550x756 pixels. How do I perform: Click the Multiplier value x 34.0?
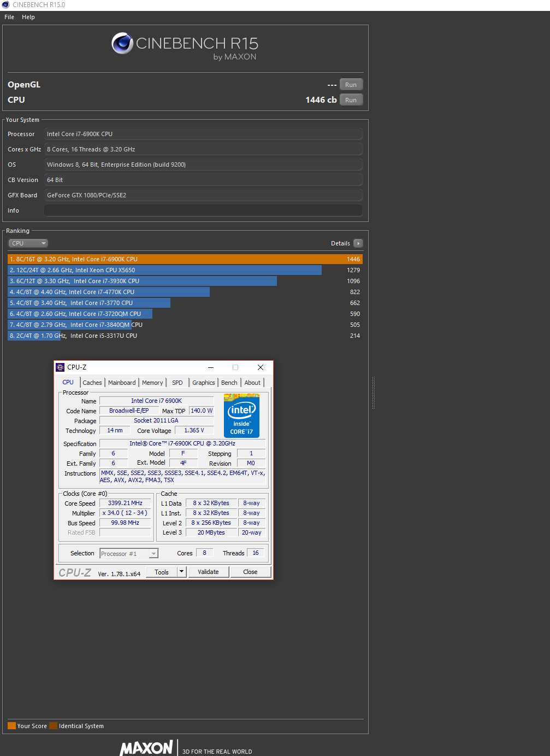pyautogui.click(x=125, y=513)
